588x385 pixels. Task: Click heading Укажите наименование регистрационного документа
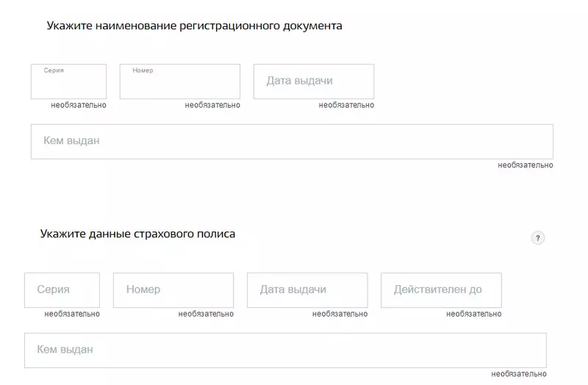(x=194, y=26)
